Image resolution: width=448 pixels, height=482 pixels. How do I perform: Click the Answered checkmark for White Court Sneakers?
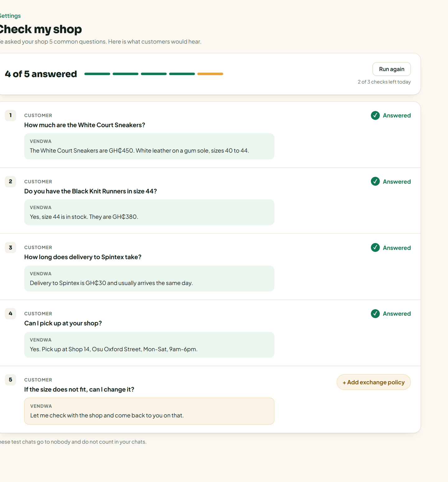pyautogui.click(x=375, y=115)
